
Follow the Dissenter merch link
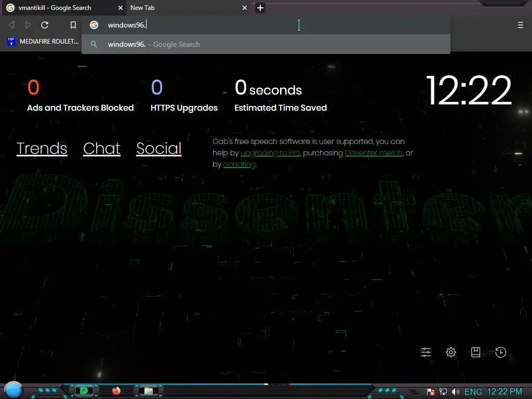pos(374,153)
